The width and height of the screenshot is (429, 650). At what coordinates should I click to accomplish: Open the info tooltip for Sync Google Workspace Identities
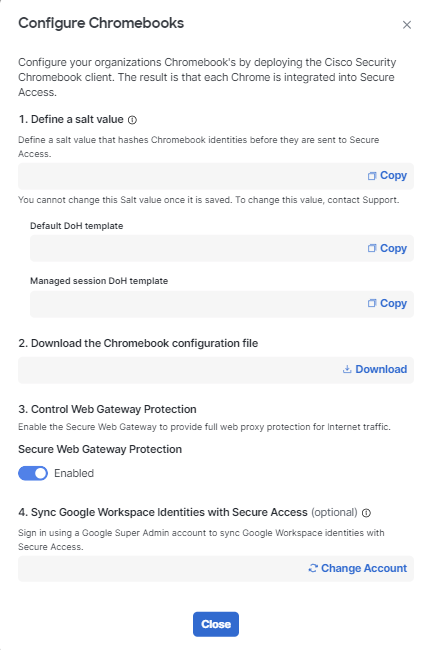tap(366, 513)
